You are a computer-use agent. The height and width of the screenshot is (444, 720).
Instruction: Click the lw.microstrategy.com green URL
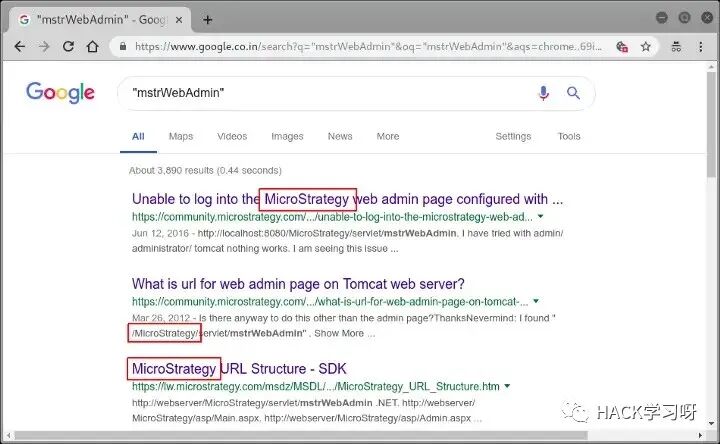pos(316,387)
